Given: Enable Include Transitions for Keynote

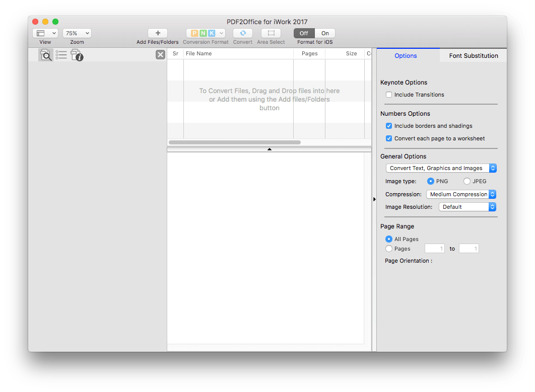Looking at the screenshot, I should click(x=388, y=94).
